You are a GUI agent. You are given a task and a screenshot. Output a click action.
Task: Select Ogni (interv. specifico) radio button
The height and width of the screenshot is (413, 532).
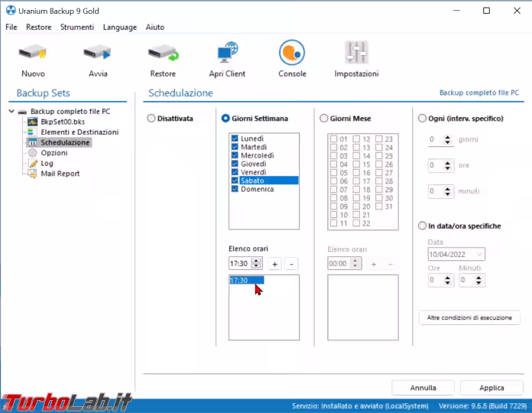click(422, 118)
